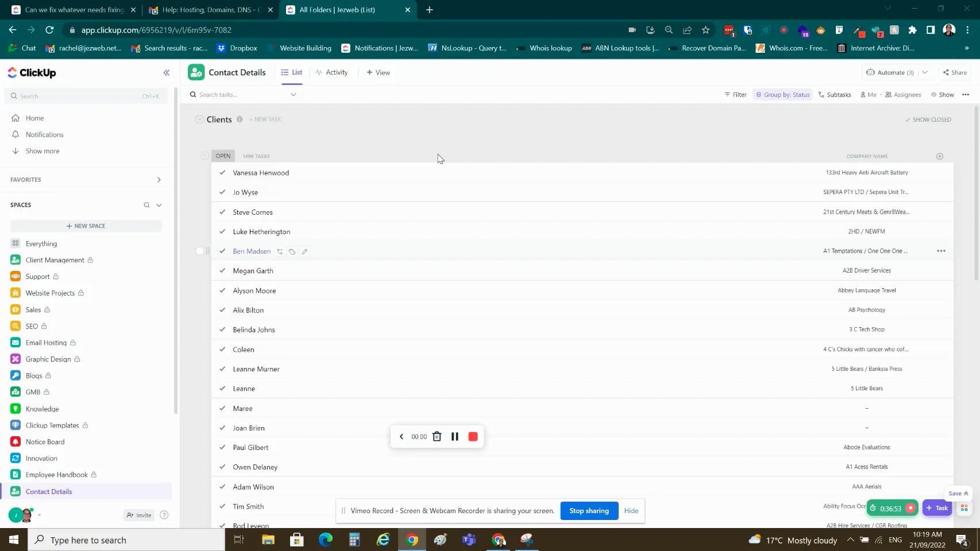Pause the Vimeo recording

coord(454,437)
